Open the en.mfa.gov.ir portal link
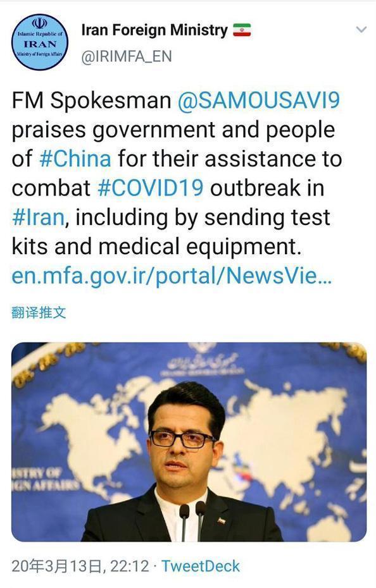 (x=172, y=276)
